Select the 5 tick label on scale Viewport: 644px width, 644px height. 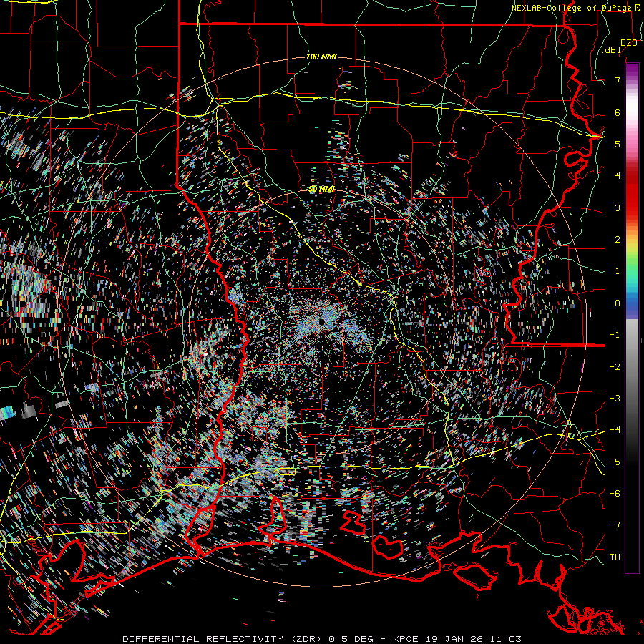coord(618,144)
